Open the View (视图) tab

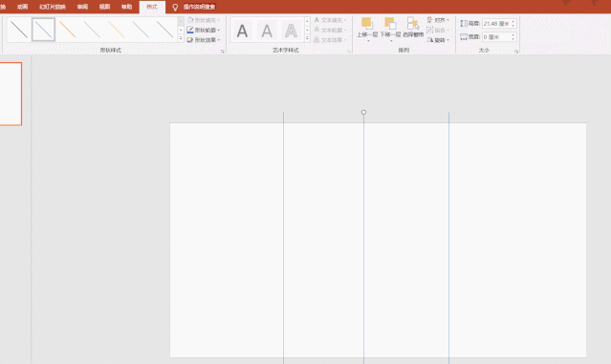tap(104, 7)
